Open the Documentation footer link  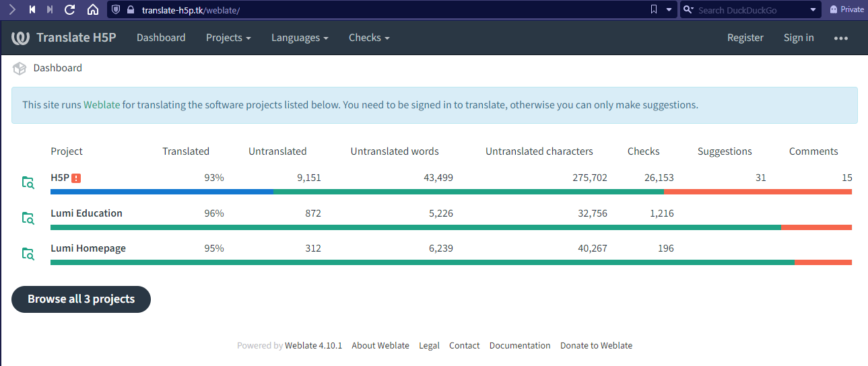coord(520,345)
